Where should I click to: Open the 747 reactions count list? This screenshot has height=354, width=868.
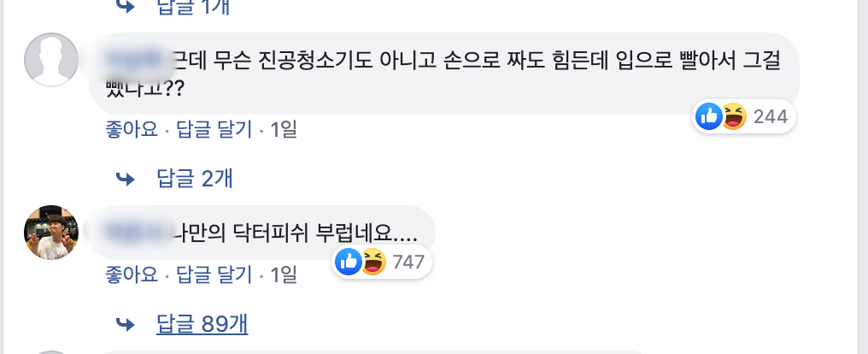click(x=408, y=263)
